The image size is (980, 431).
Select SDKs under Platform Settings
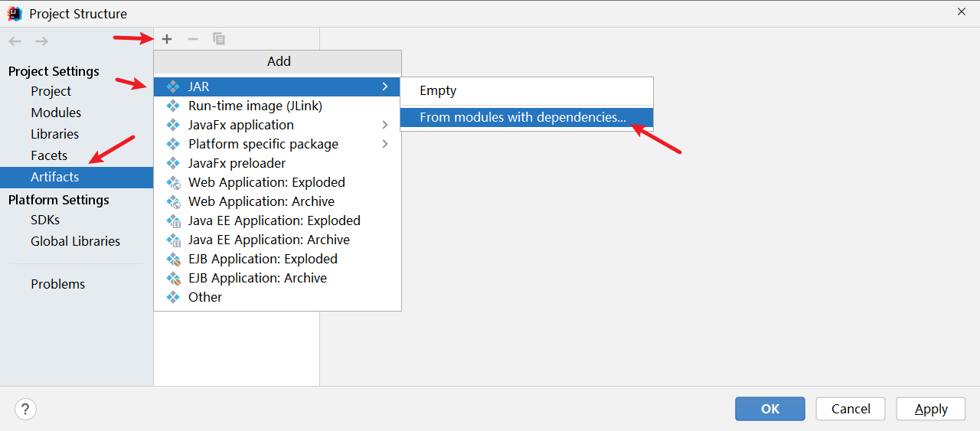45,220
